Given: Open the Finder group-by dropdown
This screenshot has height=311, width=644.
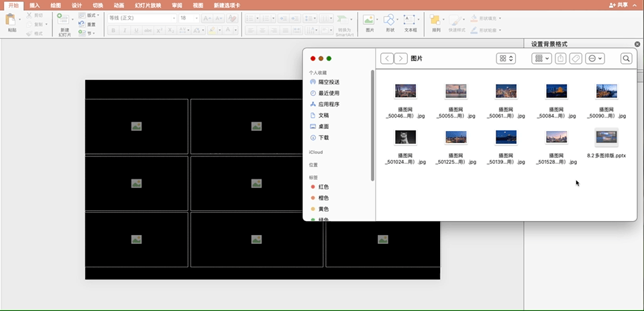Looking at the screenshot, I should [541, 58].
